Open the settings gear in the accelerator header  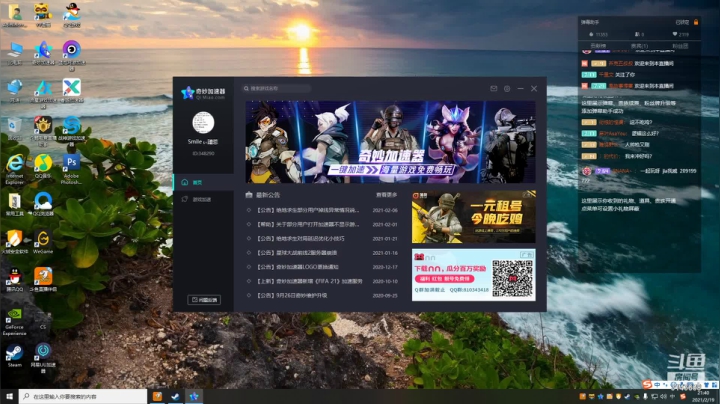coord(507,89)
